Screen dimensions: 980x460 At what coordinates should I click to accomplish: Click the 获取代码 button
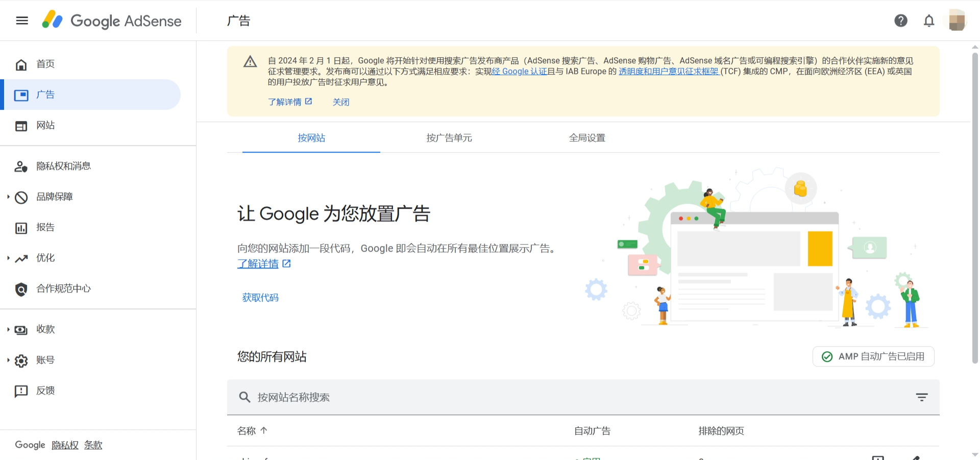coord(260,298)
